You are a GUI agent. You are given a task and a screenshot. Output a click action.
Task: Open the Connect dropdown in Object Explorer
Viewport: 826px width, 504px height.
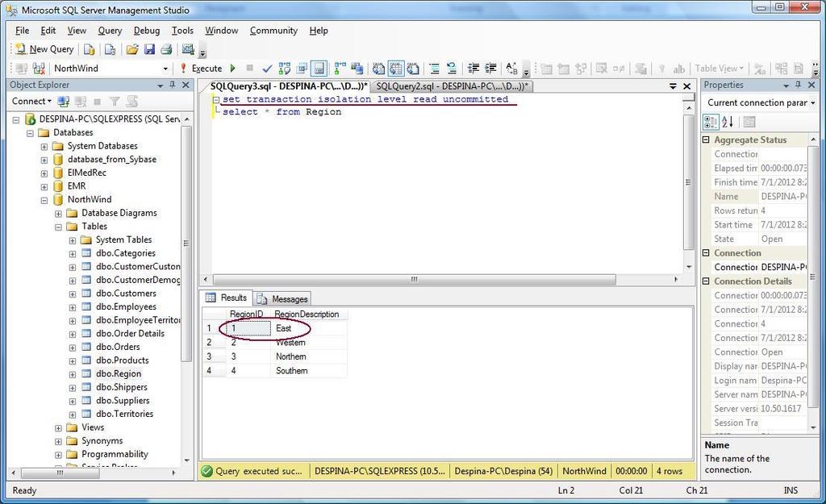click(x=31, y=101)
